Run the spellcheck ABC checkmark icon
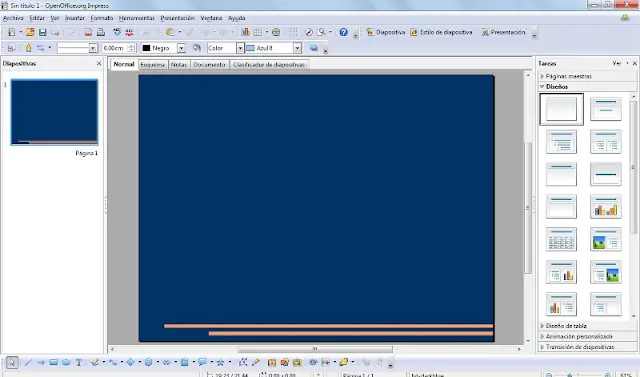 [x=117, y=32]
